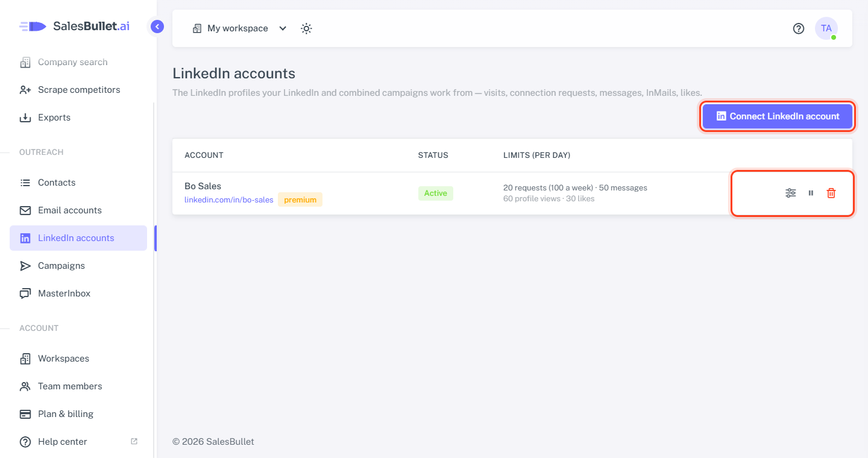
Task: Click the Active status badge
Action: 435,193
